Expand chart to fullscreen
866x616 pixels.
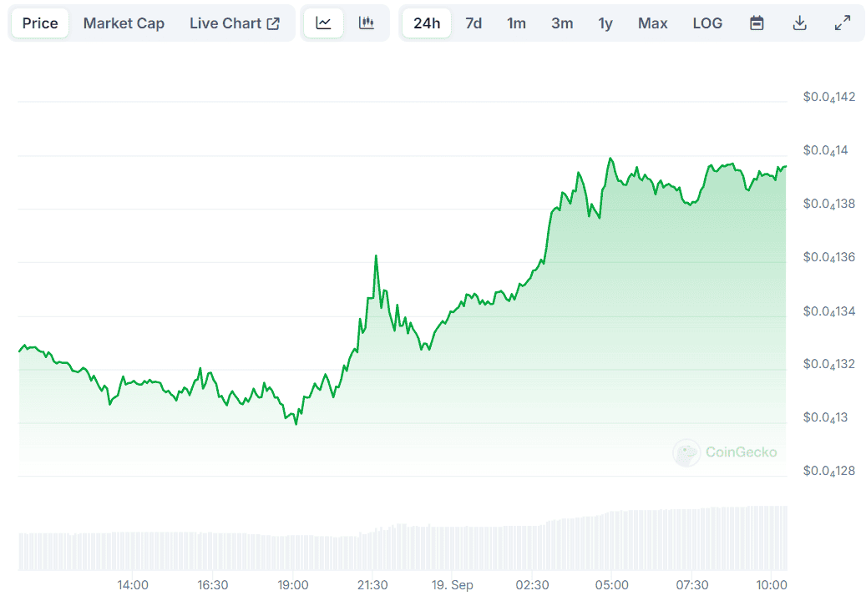coord(843,23)
